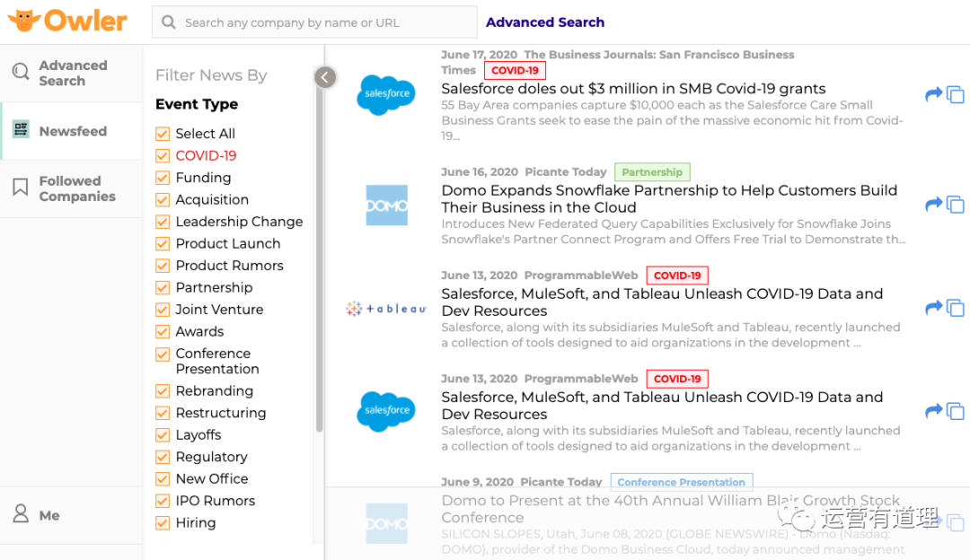Image resolution: width=970 pixels, height=560 pixels.
Task: Open the Followed Companies sidebar tab
Action: coord(71,188)
